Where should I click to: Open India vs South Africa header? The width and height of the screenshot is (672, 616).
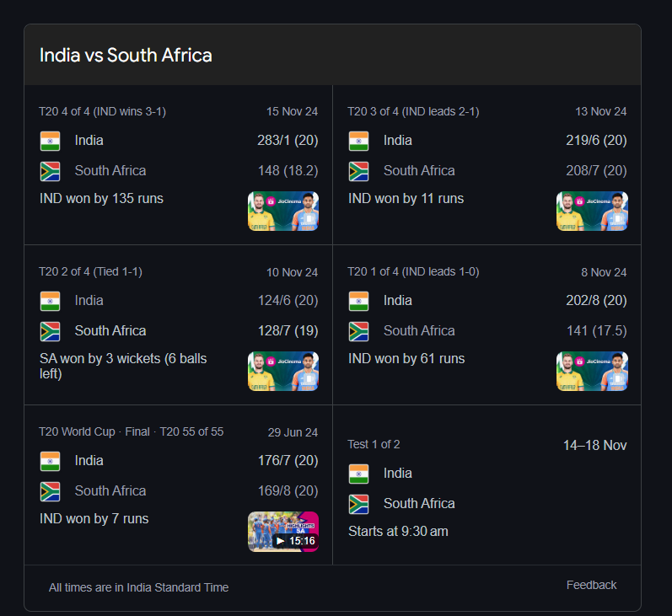[x=126, y=56]
